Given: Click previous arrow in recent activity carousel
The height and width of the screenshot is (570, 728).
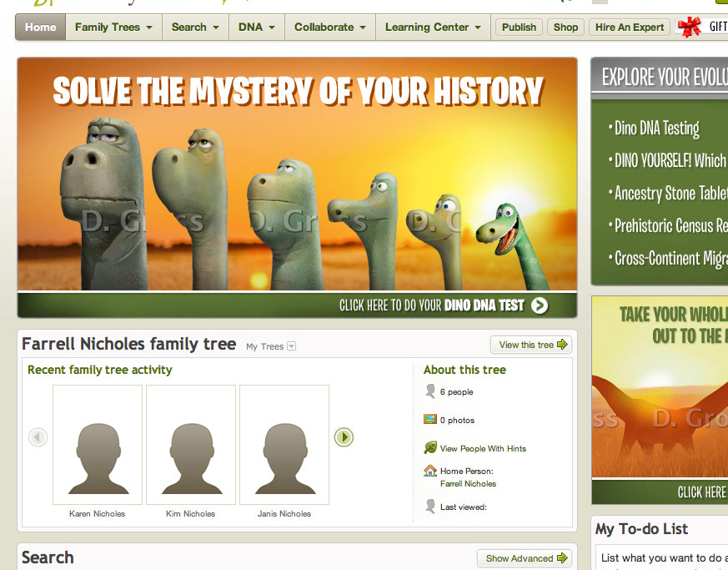Looking at the screenshot, I should 38,437.
